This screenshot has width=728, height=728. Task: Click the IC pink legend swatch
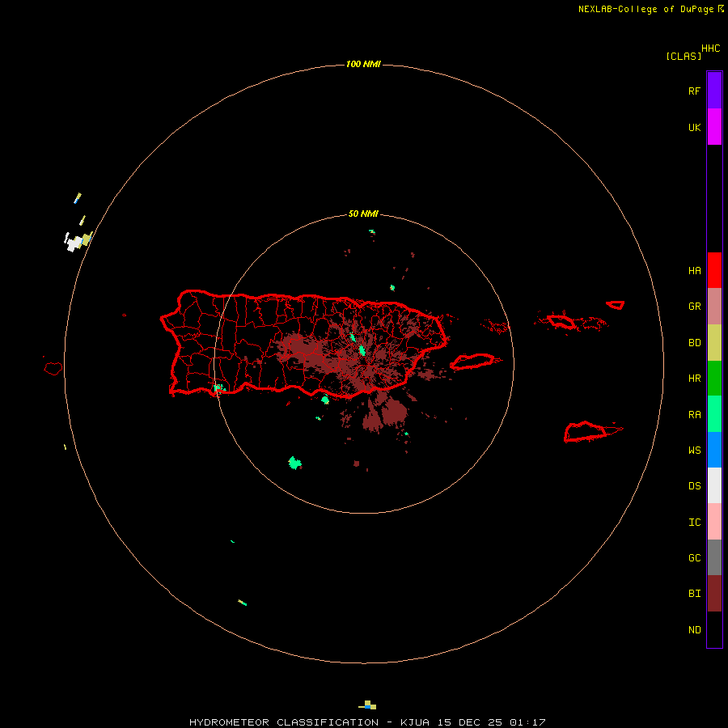(x=714, y=522)
